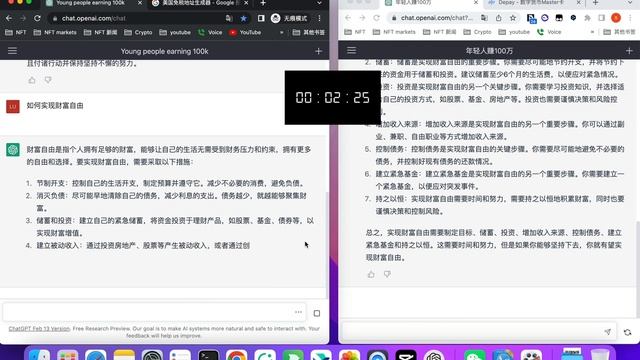This screenshot has width=640, height=360.
Task: Start new chat with plus in left window
Action: [x=318, y=51]
